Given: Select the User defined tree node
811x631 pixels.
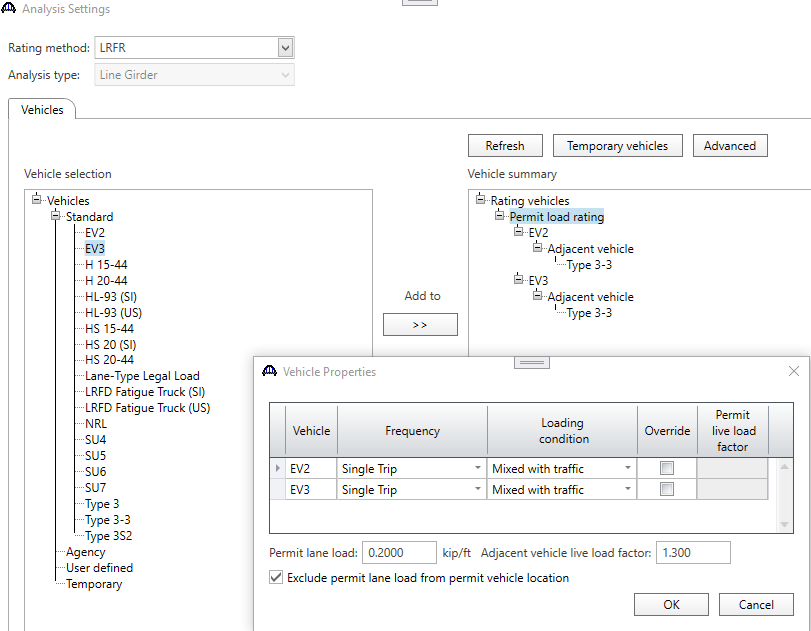Looking at the screenshot, I should [100, 568].
